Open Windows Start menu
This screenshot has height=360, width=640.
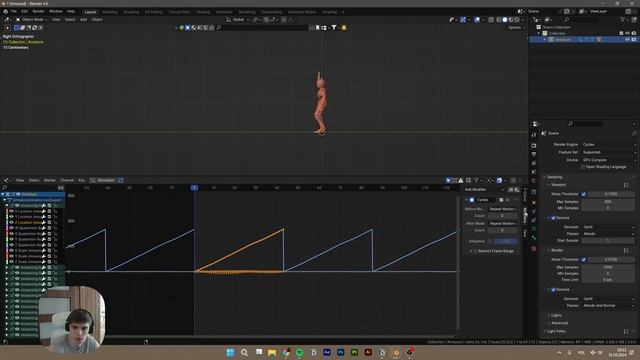(230, 352)
